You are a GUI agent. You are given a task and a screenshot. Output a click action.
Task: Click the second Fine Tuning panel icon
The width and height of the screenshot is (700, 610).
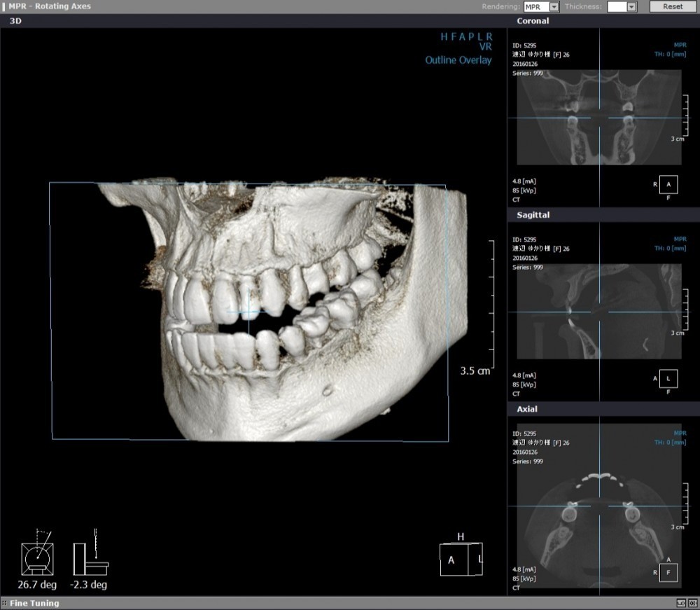coord(692,603)
